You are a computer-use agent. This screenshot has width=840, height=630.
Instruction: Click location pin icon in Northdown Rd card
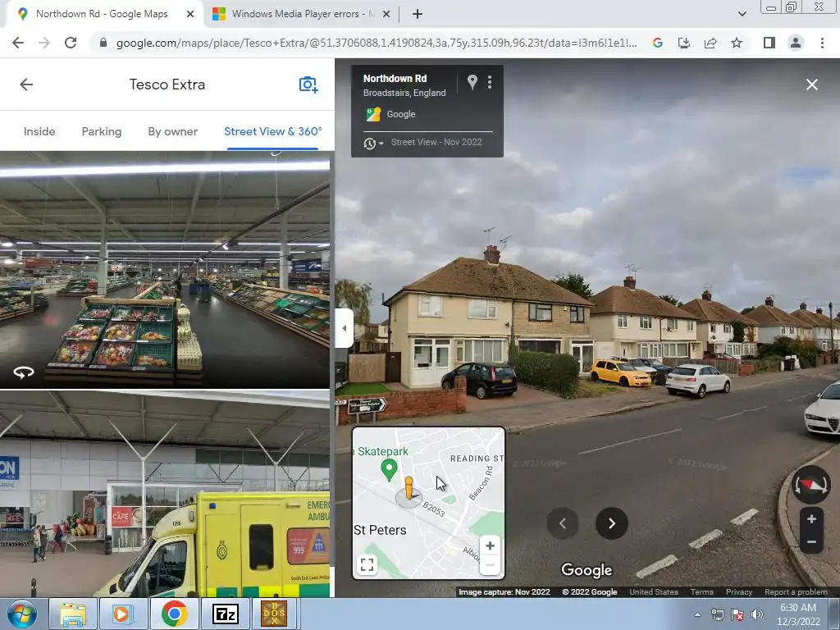coord(472,82)
